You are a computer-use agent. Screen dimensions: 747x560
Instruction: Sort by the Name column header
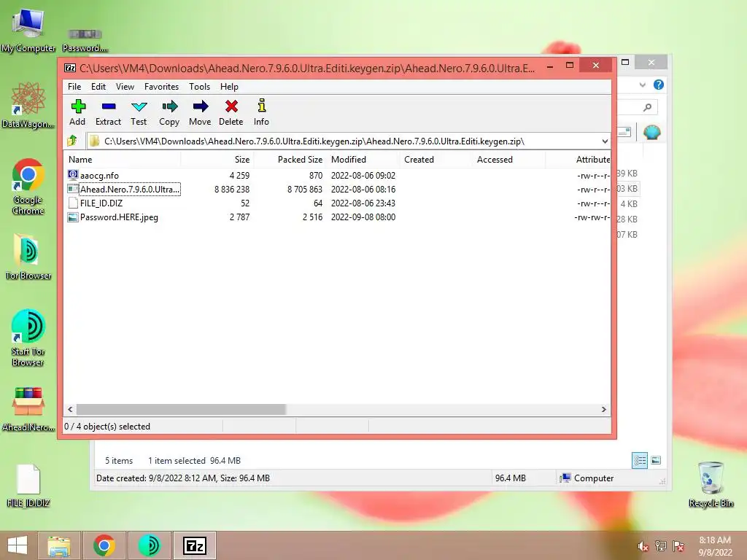[122, 160]
